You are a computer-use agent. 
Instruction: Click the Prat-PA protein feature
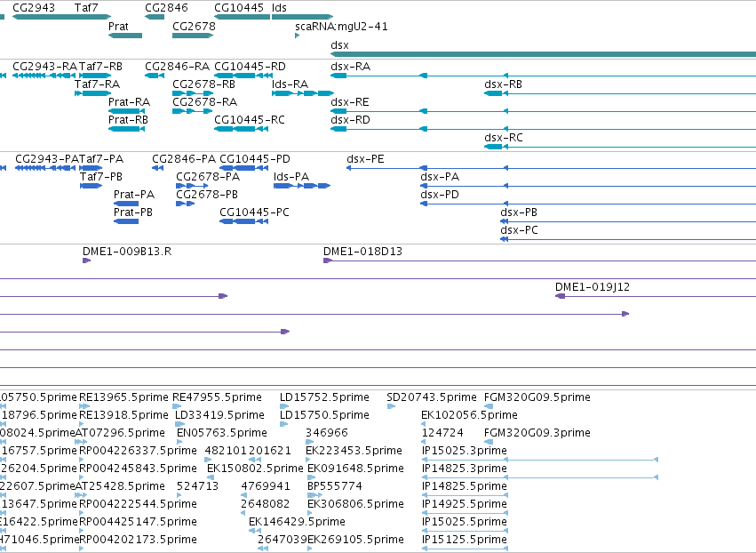pyautogui.click(x=126, y=204)
